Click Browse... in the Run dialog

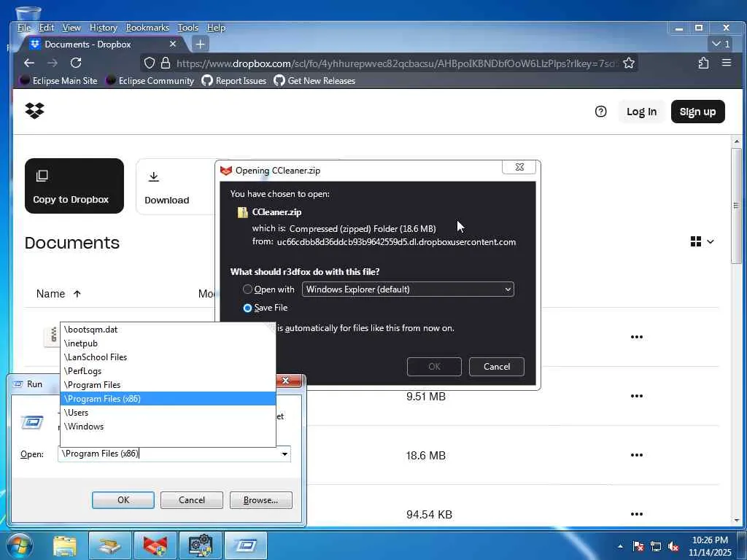[260, 500]
